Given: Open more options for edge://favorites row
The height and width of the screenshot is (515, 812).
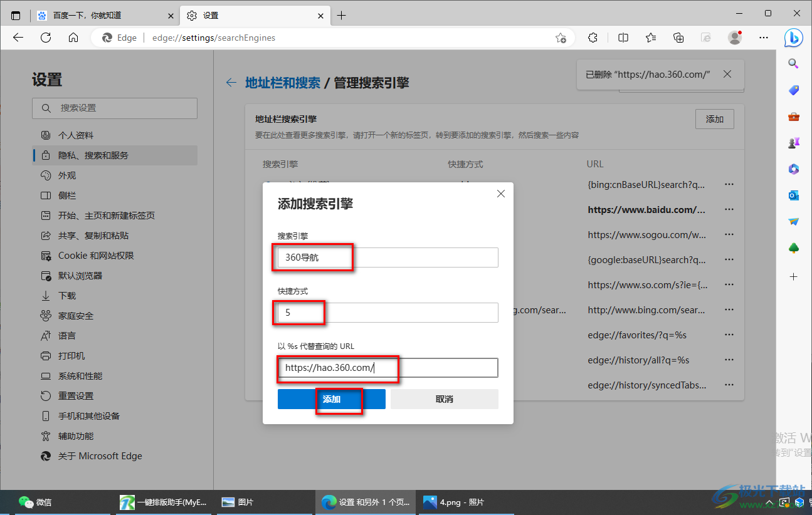Looking at the screenshot, I should [729, 335].
